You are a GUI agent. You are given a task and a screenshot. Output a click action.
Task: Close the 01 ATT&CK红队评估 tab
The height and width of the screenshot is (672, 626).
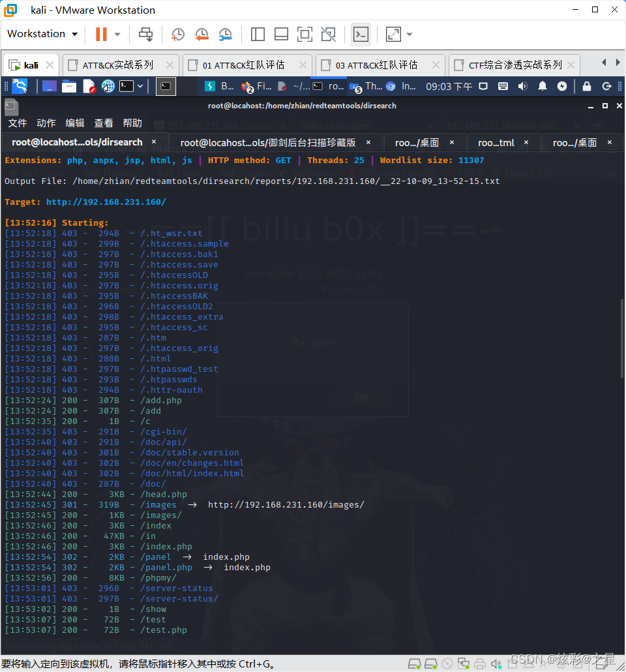click(x=303, y=65)
